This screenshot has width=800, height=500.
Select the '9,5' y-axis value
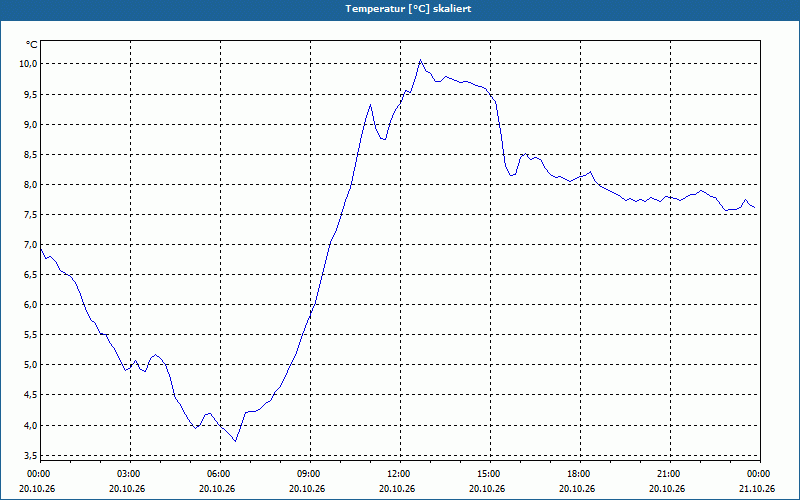click(31, 94)
